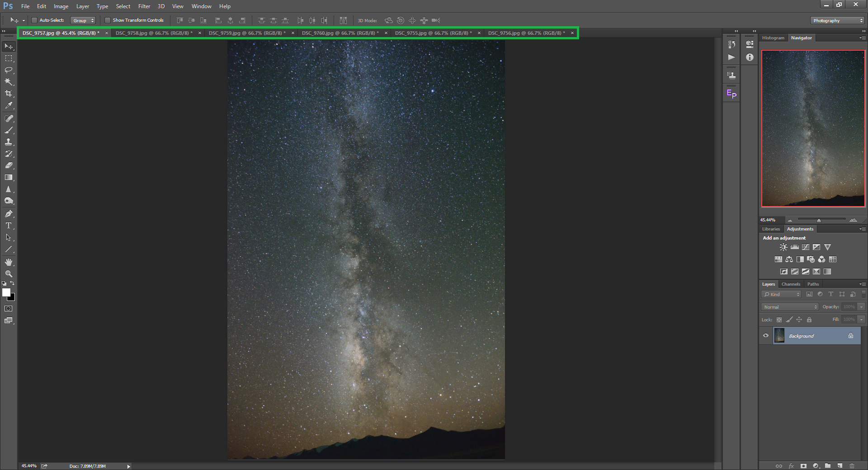Select the Lasso tool
Screen dimensions: 868x470
[9, 70]
